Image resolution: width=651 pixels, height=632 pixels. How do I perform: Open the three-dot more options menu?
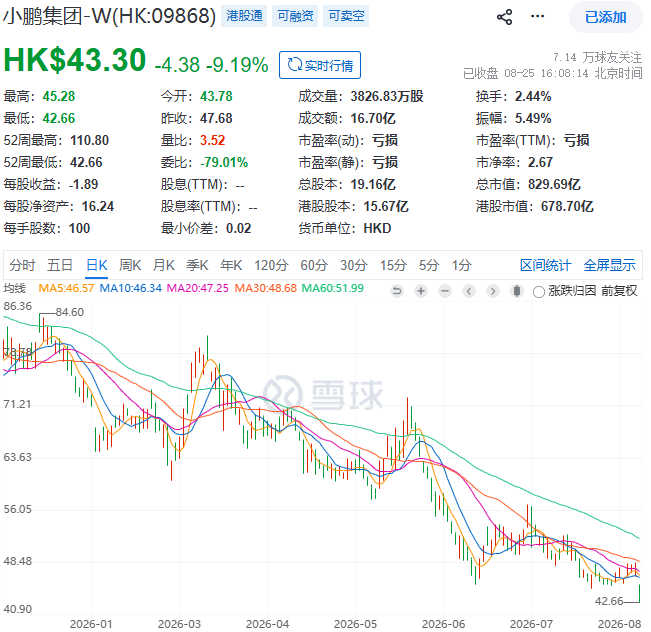537,17
